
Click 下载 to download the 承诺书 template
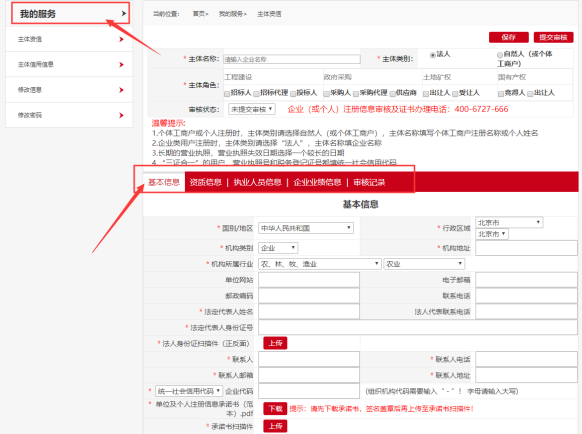tap(275, 409)
